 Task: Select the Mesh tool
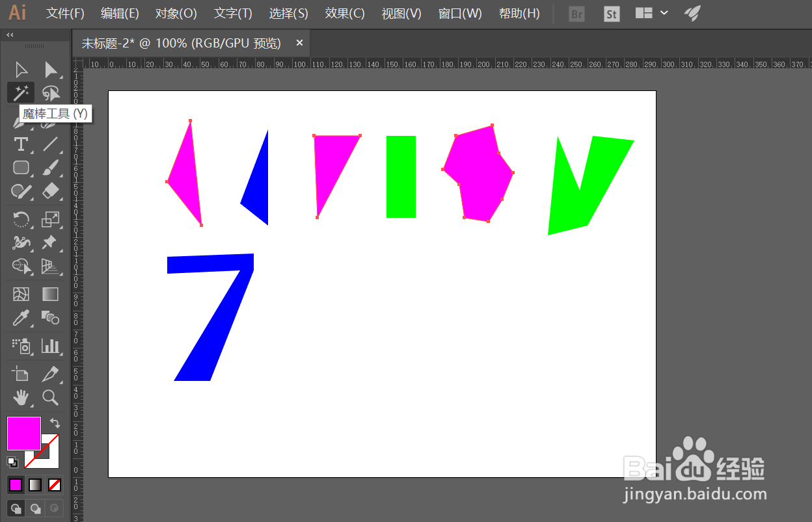[x=21, y=294]
